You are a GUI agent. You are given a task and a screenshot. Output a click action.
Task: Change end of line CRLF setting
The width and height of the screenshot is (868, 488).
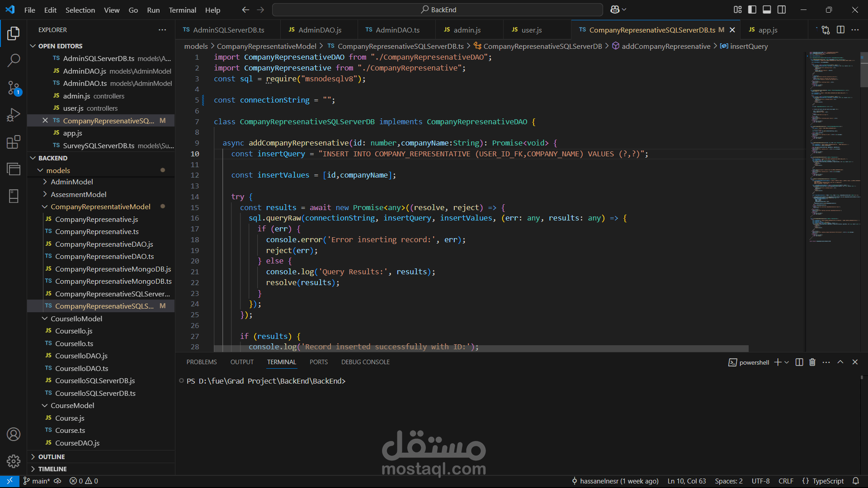786,481
